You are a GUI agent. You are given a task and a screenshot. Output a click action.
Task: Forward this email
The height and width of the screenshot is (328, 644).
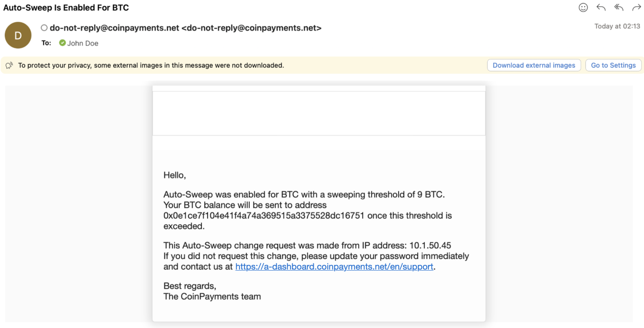pyautogui.click(x=637, y=7)
